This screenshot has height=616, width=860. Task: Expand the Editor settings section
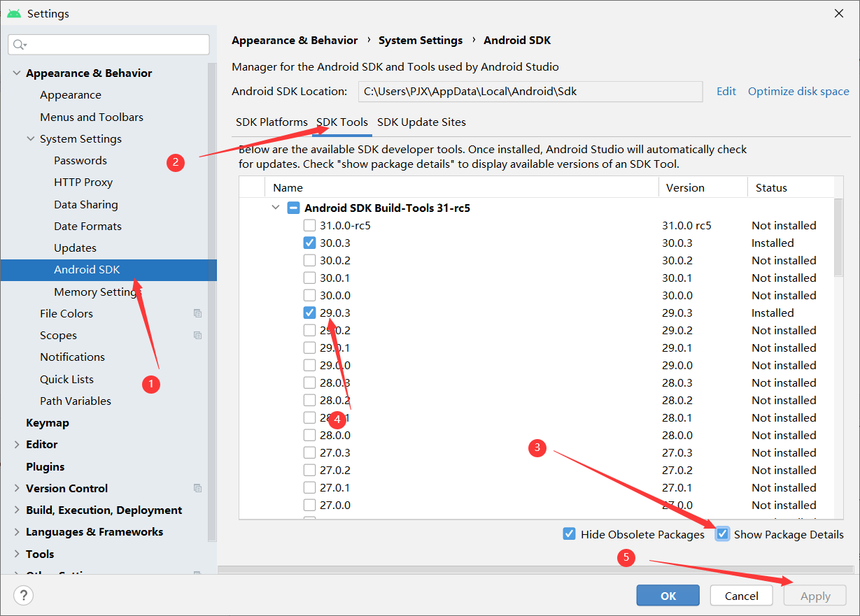(16, 445)
